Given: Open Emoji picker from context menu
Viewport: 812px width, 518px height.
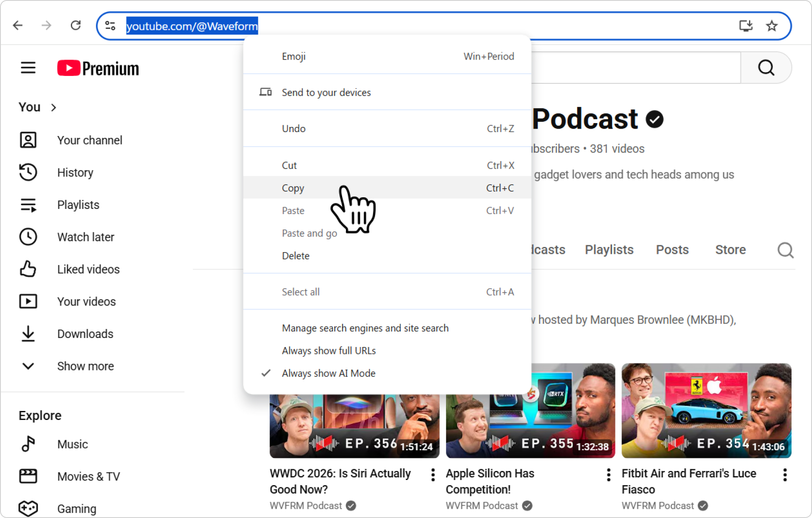Looking at the screenshot, I should coord(387,56).
